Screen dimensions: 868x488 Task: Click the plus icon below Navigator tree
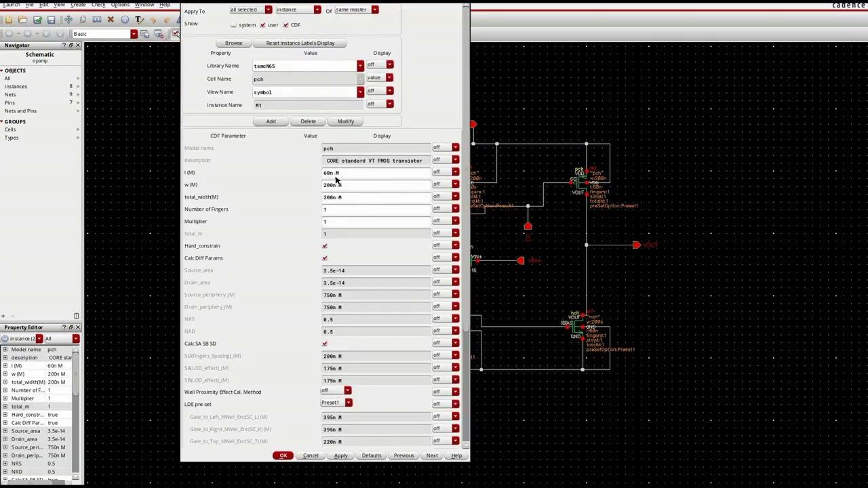point(3,316)
